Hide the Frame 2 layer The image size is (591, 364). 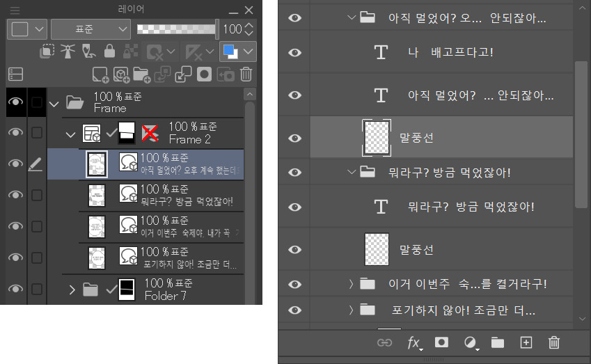click(x=15, y=132)
